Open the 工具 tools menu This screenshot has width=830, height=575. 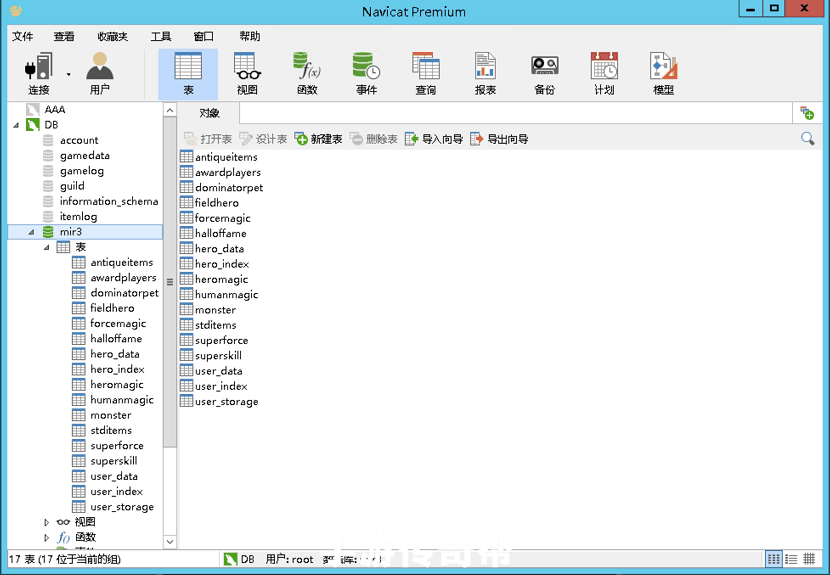(161, 36)
